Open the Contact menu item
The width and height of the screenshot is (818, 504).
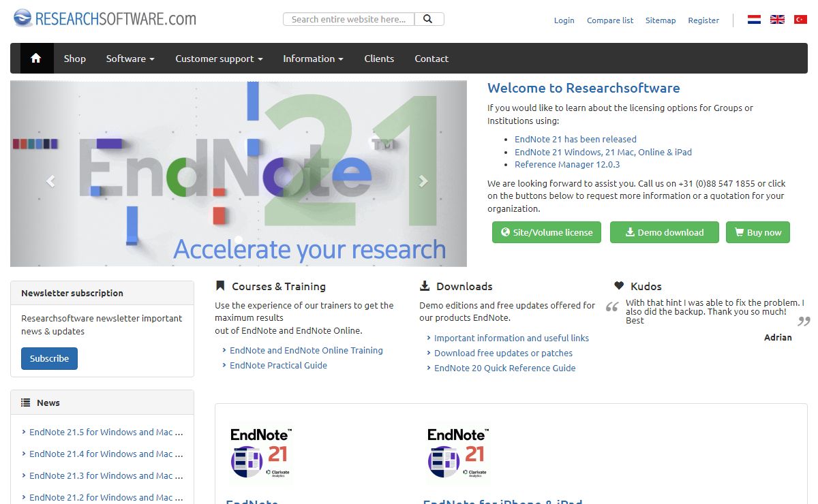(431, 59)
